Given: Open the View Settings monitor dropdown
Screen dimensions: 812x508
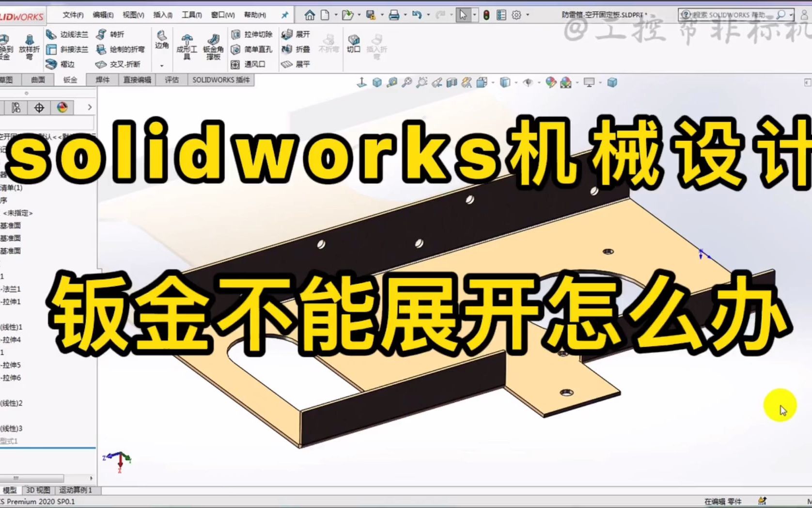Looking at the screenshot, I should pos(600,82).
